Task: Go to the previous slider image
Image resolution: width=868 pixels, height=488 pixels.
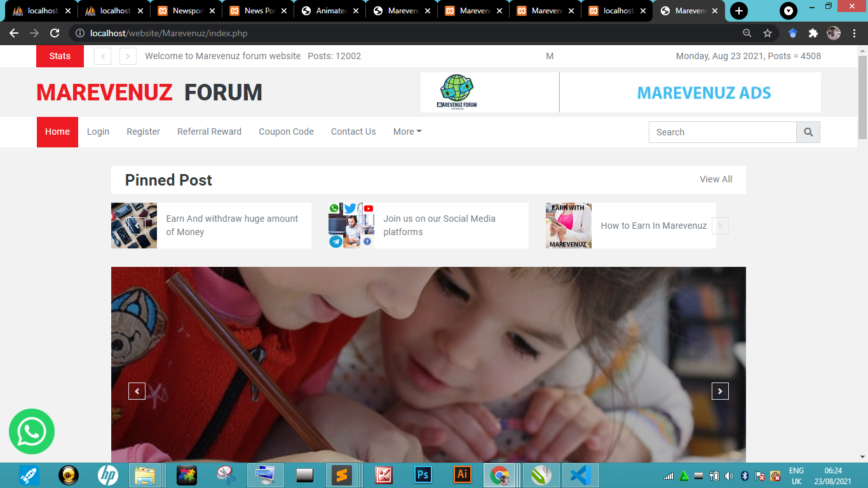Action: tap(137, 391)
